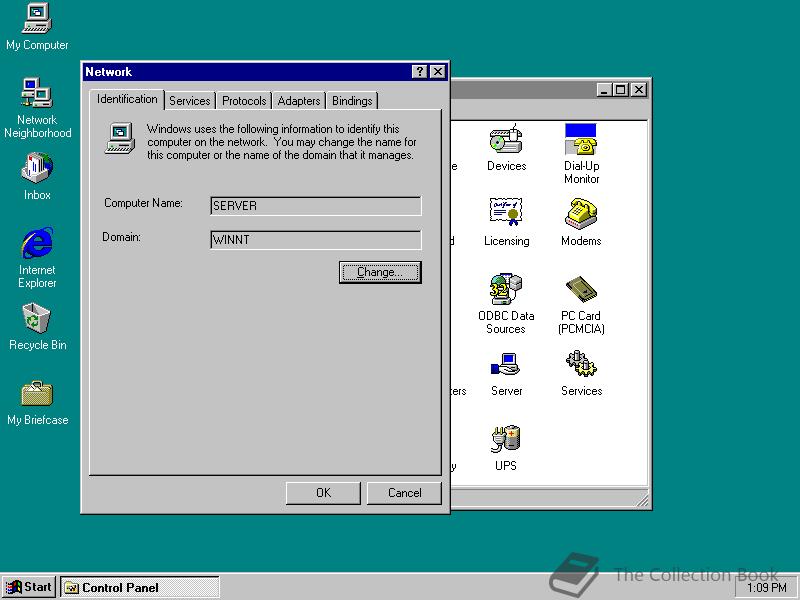Switch to the Bindings tab
Image resolution: width=800 pixels, height=600 pixels.
[352, 101]
